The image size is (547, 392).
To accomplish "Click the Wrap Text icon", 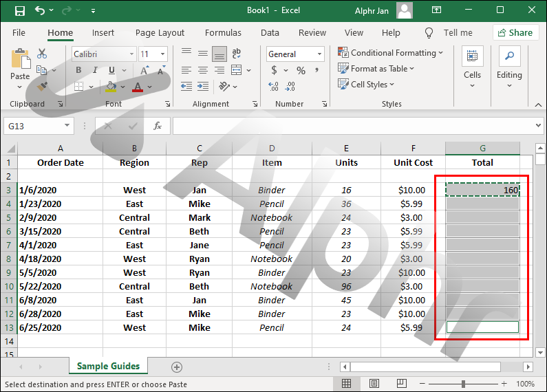I will [237, 54].
